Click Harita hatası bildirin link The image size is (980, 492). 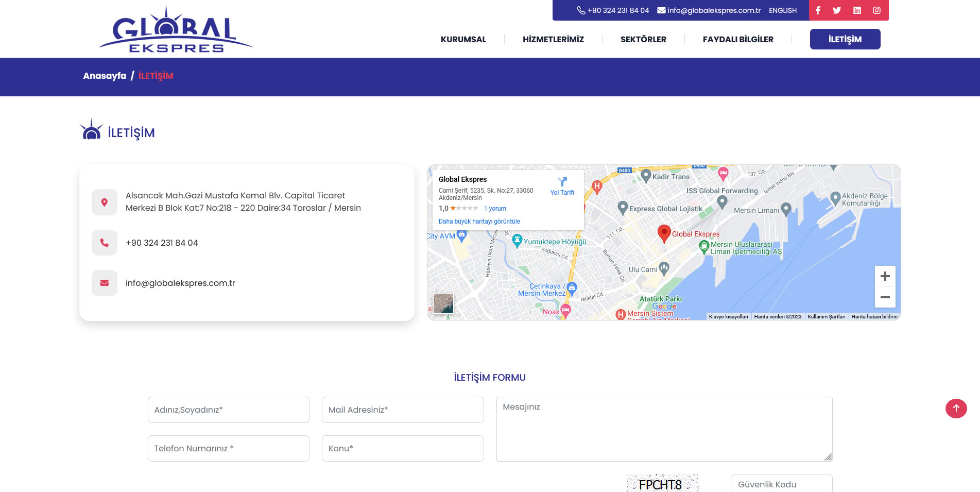click(874, 317)
